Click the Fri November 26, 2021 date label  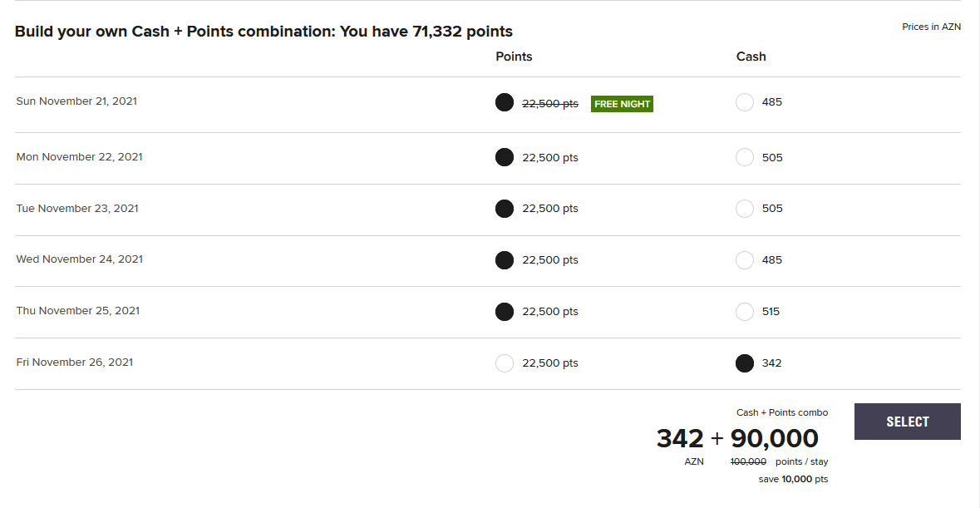[x=75, y=363]
